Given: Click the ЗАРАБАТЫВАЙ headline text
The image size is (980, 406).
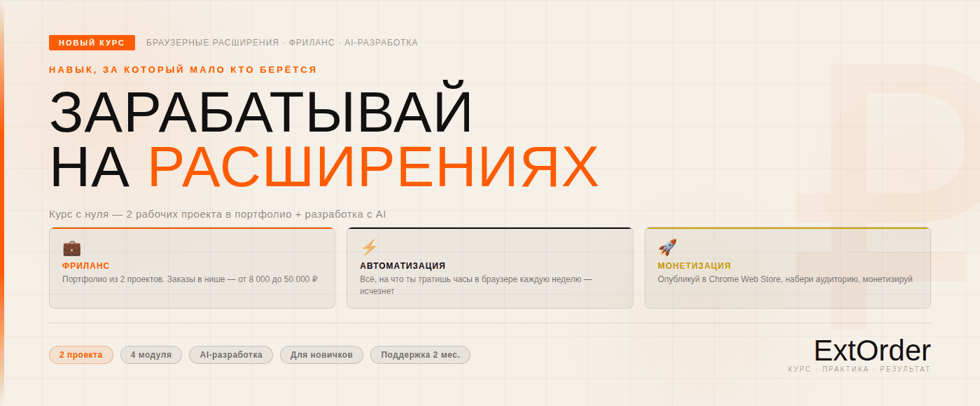Looking at the screenshot, I should (261, 112).
